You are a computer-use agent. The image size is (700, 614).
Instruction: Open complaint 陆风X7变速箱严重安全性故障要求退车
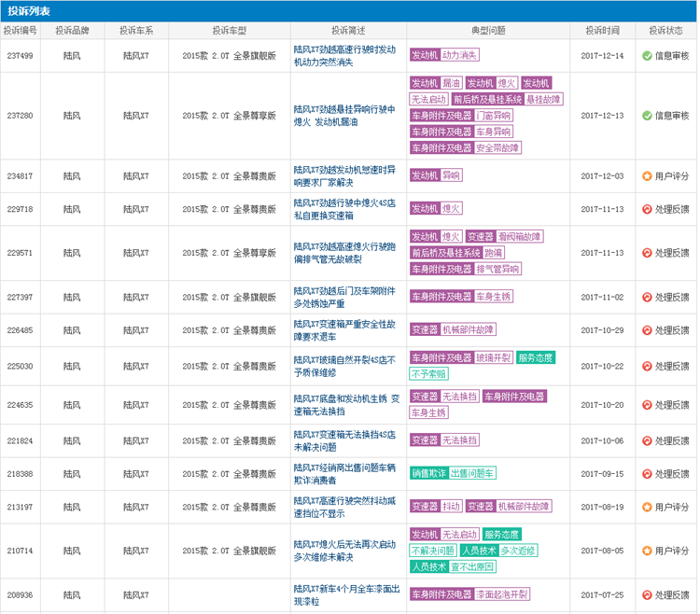pos(344,330)
